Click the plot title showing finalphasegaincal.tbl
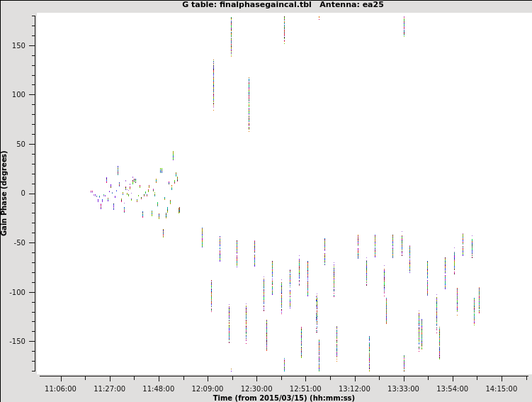Viewport: 532px width, 402px height. click(x=266, y=5)
